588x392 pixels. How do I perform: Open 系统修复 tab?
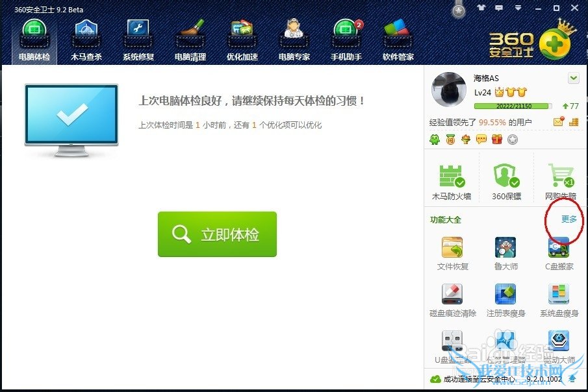(138, 41)
